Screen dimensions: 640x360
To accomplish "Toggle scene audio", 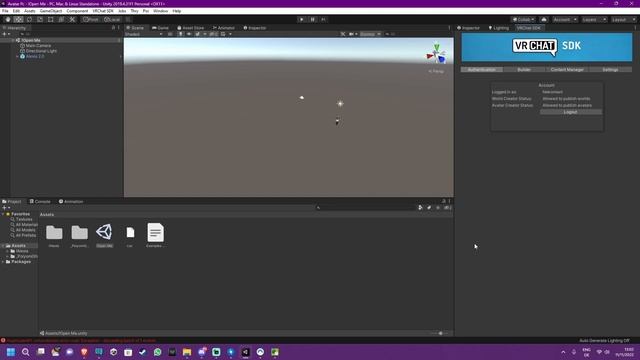I will (x=189, y=34).
